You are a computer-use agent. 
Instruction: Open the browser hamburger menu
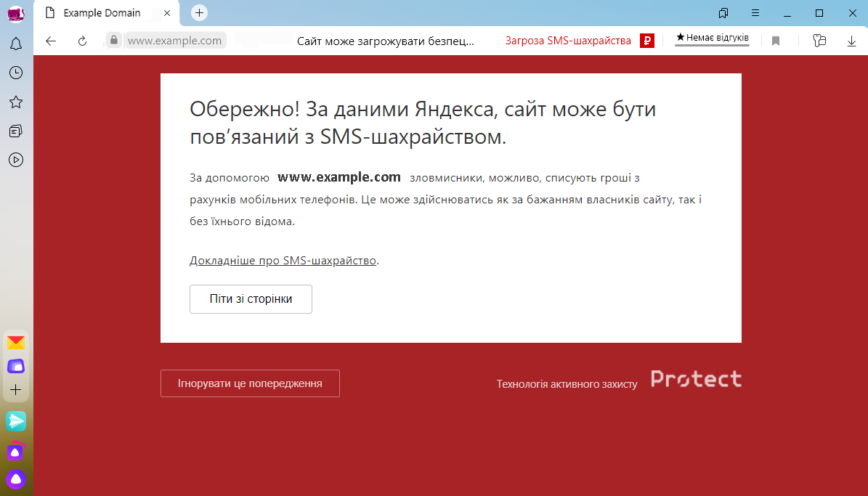coord(755,13)
